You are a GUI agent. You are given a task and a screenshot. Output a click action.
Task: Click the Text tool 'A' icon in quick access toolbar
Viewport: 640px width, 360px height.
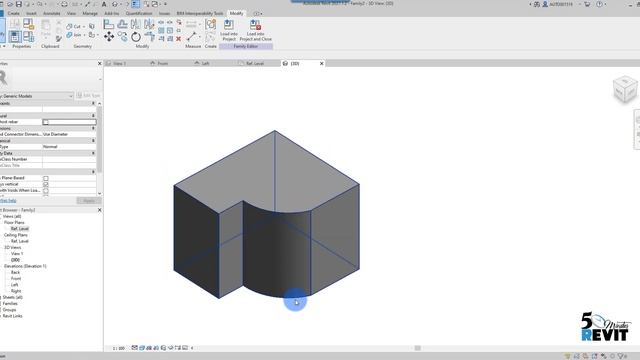pyautogui.click(x=104, y=4)
